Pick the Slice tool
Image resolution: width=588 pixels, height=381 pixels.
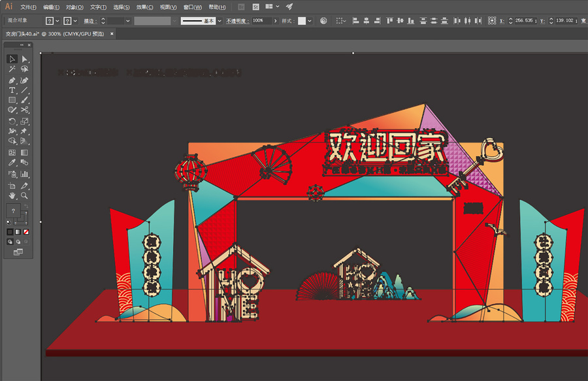coord(24,186)
